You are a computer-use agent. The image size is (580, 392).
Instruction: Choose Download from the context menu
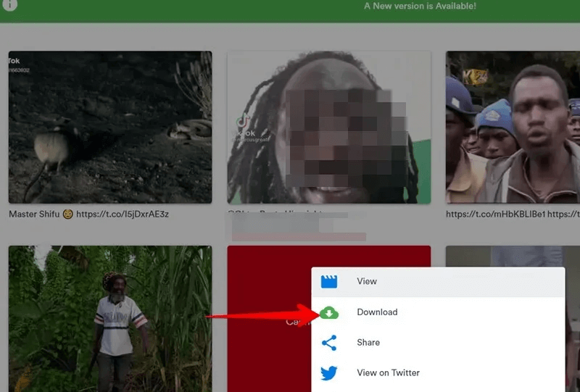[377, 312]
